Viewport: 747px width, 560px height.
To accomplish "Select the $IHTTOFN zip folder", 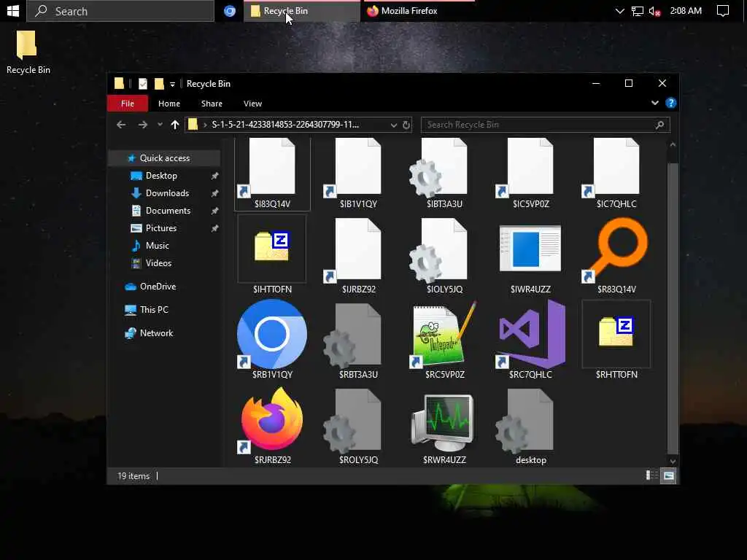I will pos(272,255).
